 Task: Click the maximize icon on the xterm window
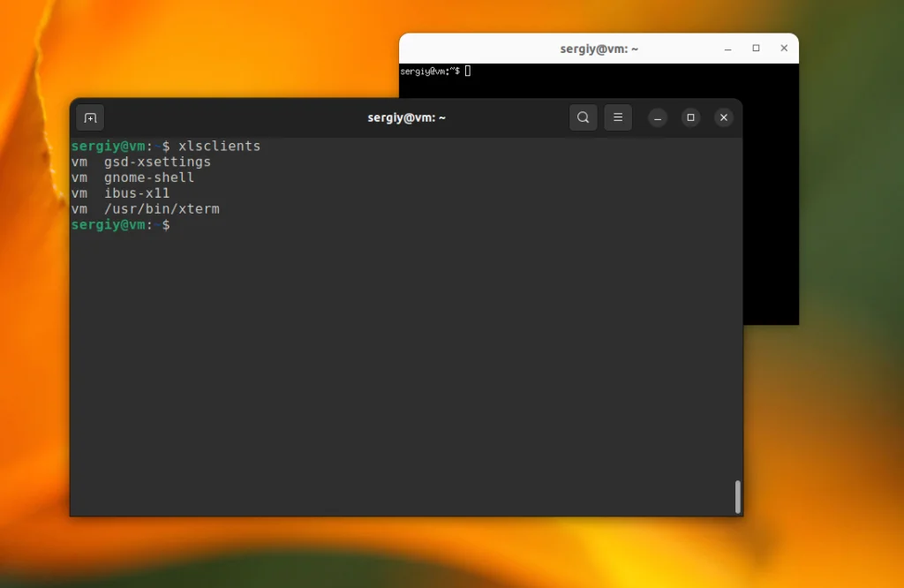pos(756,49)
